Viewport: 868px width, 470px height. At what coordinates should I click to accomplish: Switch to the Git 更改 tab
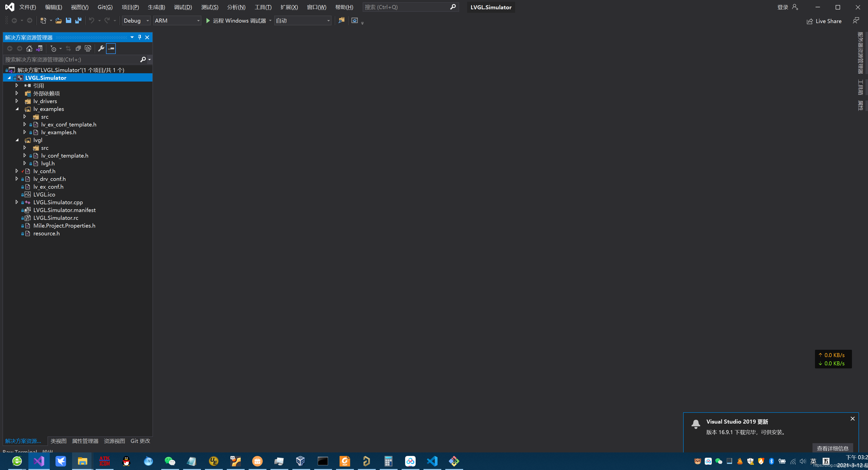pyautogui.click(x=140, y=441)
